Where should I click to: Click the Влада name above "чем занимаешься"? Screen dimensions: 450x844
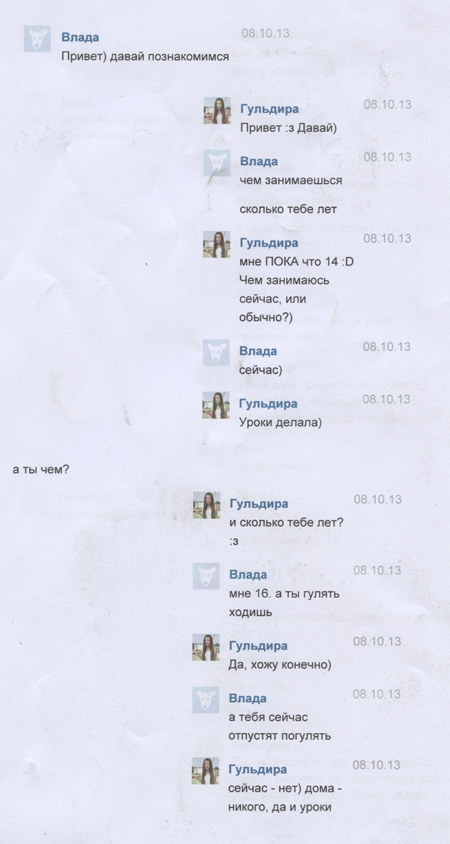coord(258,161)
